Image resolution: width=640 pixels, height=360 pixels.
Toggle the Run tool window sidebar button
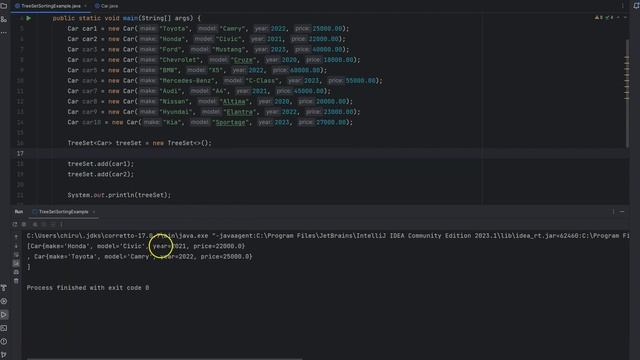(x=4, y=315)
